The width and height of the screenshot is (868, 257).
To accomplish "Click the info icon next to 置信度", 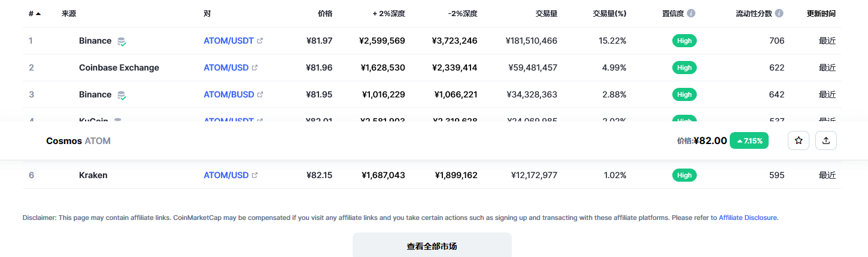I will (691, 13).
